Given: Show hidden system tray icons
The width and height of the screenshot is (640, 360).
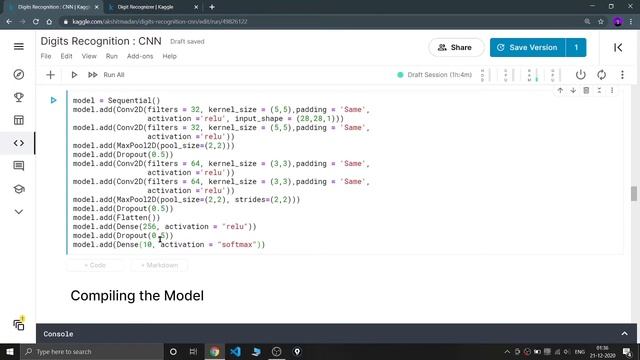Looking at the screenshot, I should [x=507, y=351].
